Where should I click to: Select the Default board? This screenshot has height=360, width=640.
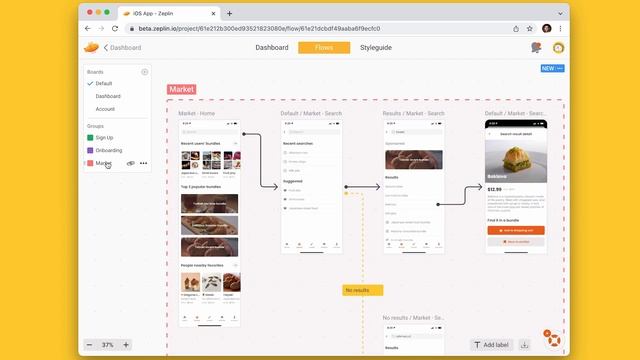click(x=104, y=83)
